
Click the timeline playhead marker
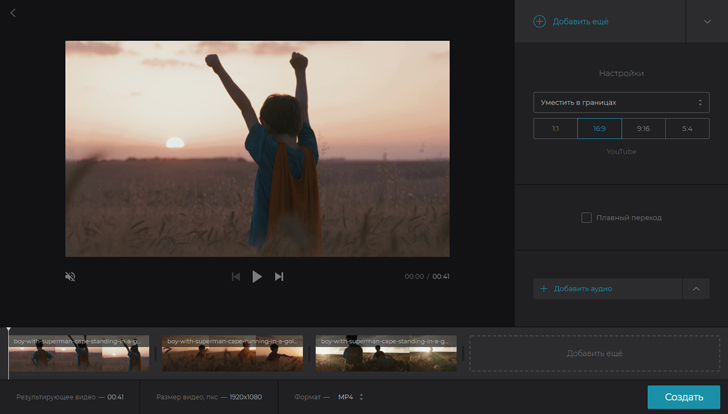(9, 330)
